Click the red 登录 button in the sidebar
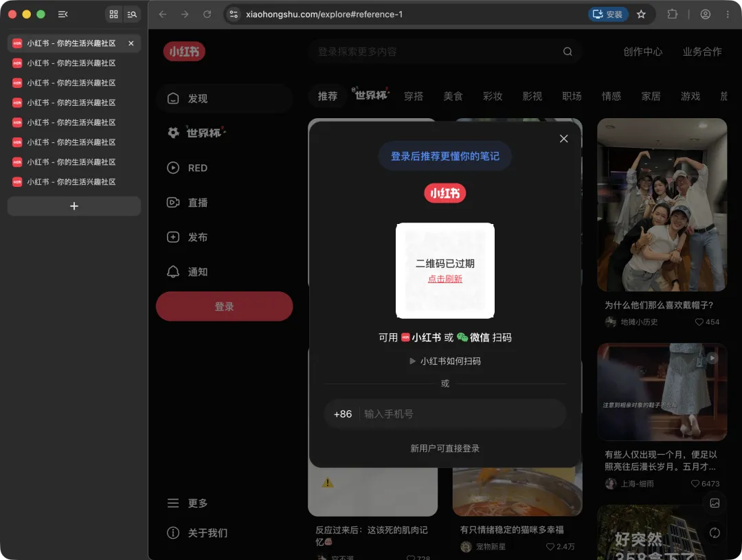This screenshot has height=560, width=742. (x=224, y=306)
